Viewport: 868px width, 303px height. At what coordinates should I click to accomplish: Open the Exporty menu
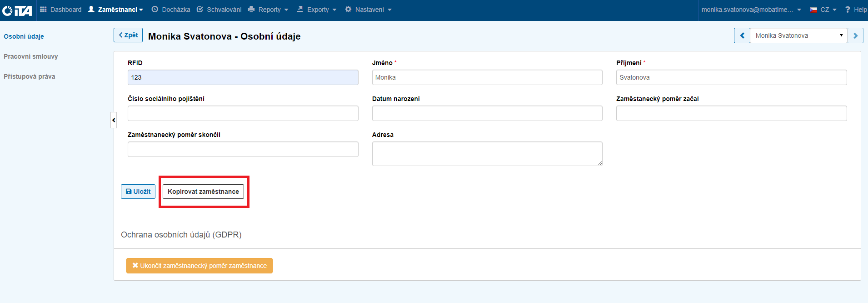click(x=317, y=10)
